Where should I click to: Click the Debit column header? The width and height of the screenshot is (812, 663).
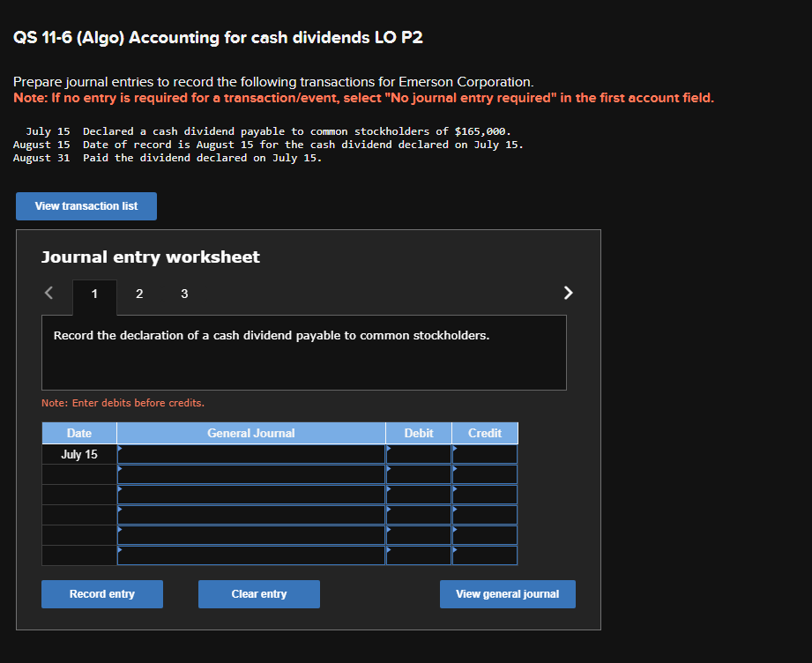(419, 433)
